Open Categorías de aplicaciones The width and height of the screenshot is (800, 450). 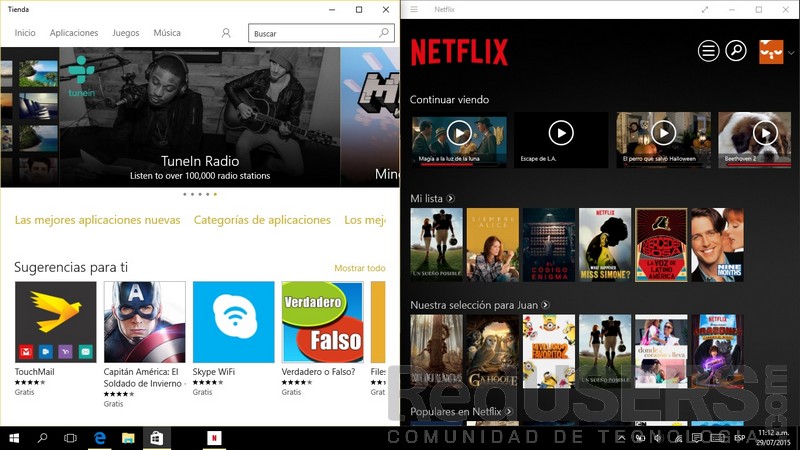(262, 220)
